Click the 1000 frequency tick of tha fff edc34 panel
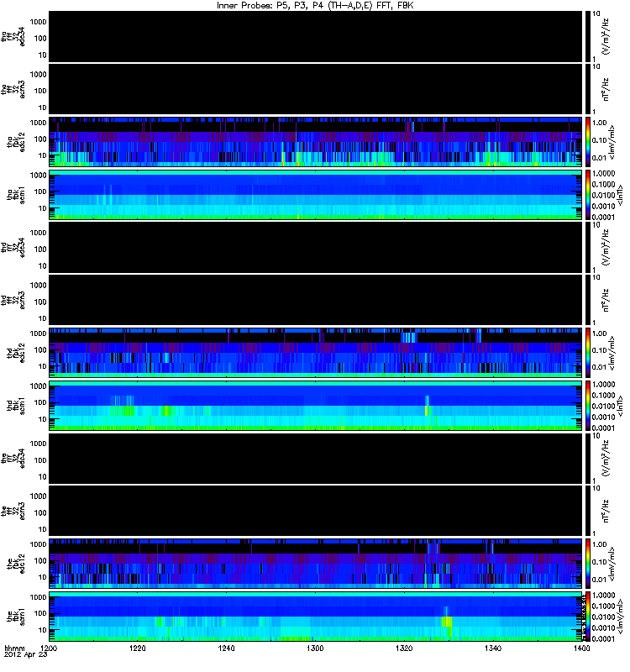Image resolution: width=630 pixels, height=672 pixels. tap(38, 22)
